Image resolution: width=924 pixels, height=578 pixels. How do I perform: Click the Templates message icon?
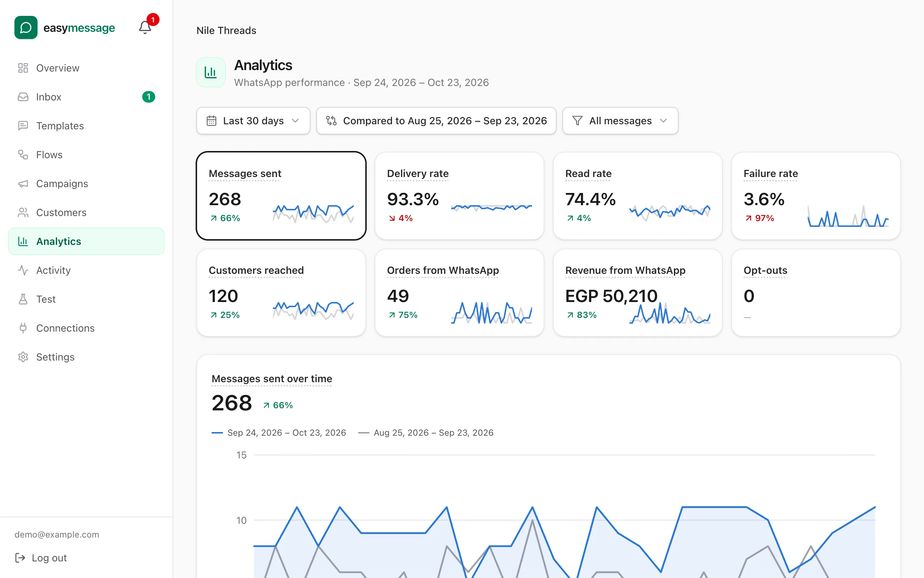23,126
